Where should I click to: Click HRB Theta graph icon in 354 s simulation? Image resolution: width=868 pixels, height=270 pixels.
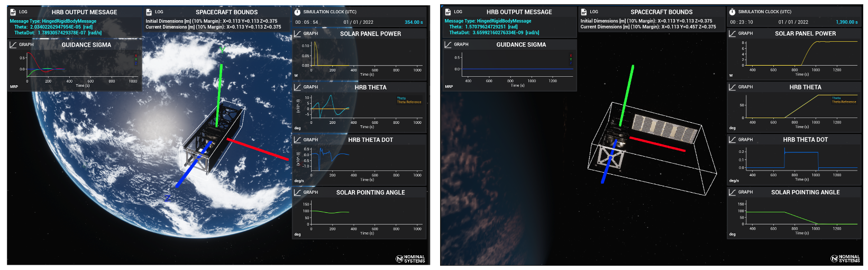(297, 87)
